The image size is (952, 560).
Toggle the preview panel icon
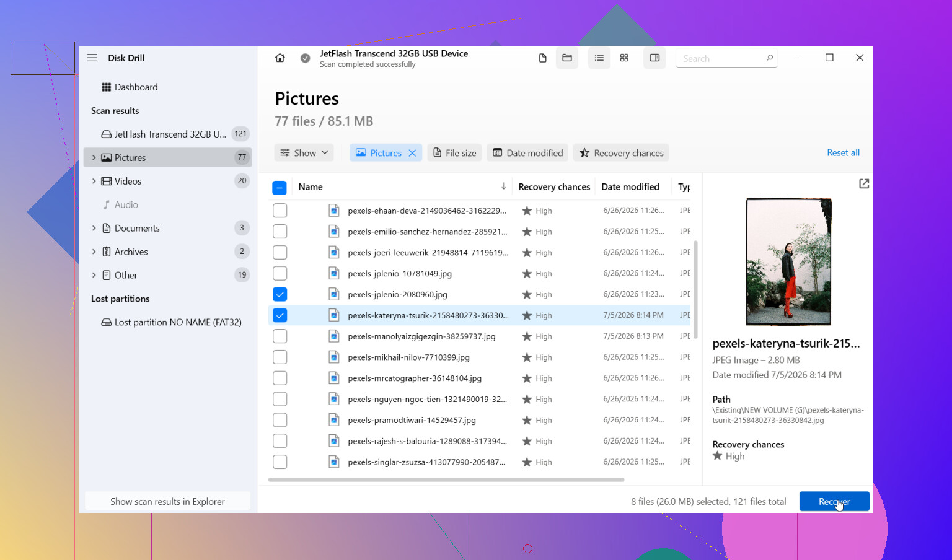tap(654, 58)
